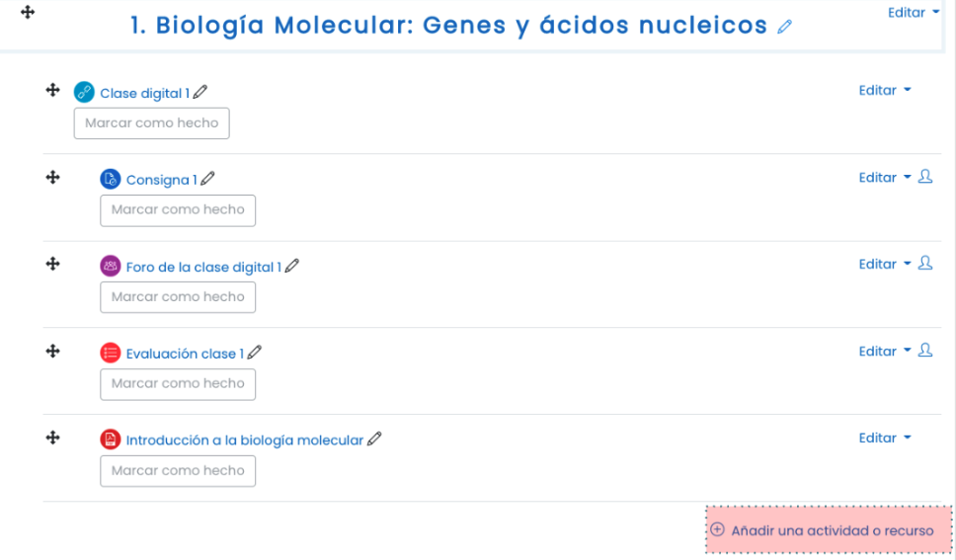Click the red PDF icon for Introducción a la biología molecular

111,440
